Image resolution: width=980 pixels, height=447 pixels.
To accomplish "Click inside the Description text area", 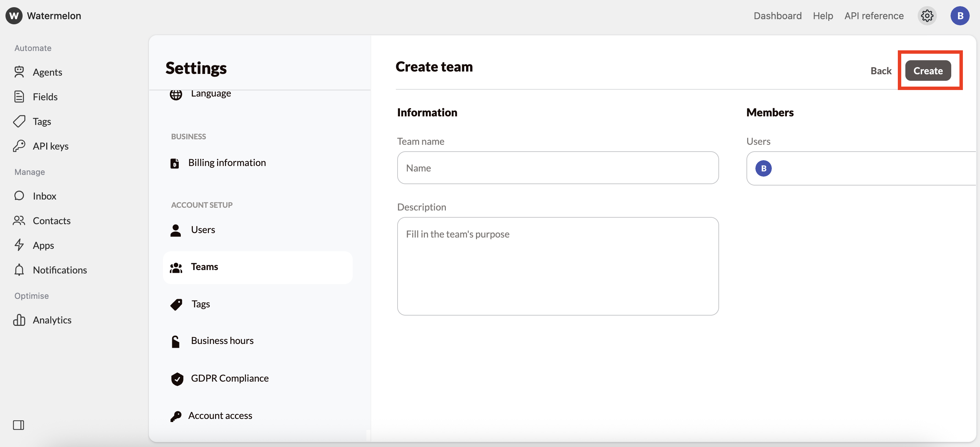I will 557,266.
